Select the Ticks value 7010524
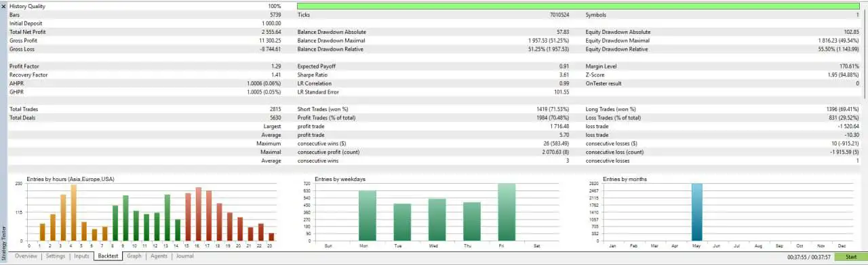Viewport: 868px width, 265px height. (x=559, y=15)
